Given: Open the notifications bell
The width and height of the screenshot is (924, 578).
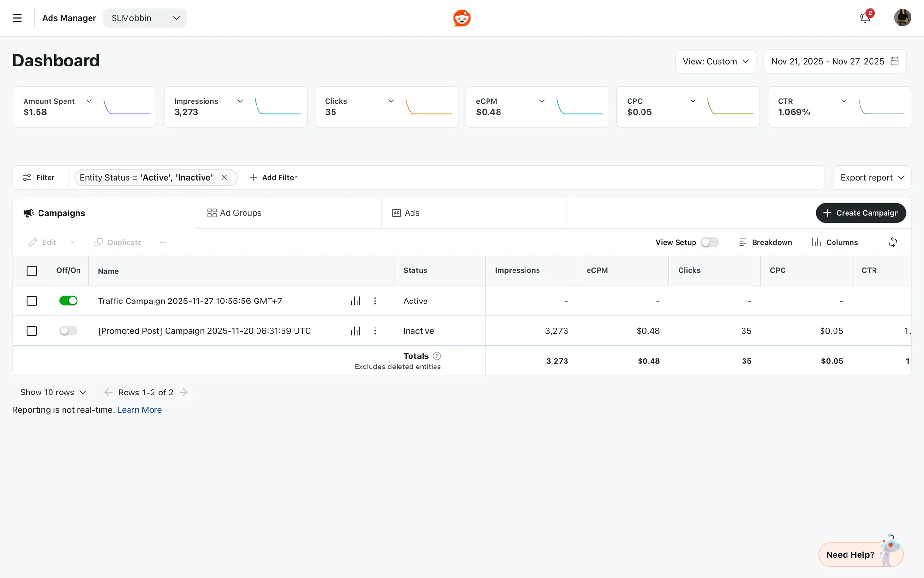Looking at the screenshot, I should [x=865, y=18].
